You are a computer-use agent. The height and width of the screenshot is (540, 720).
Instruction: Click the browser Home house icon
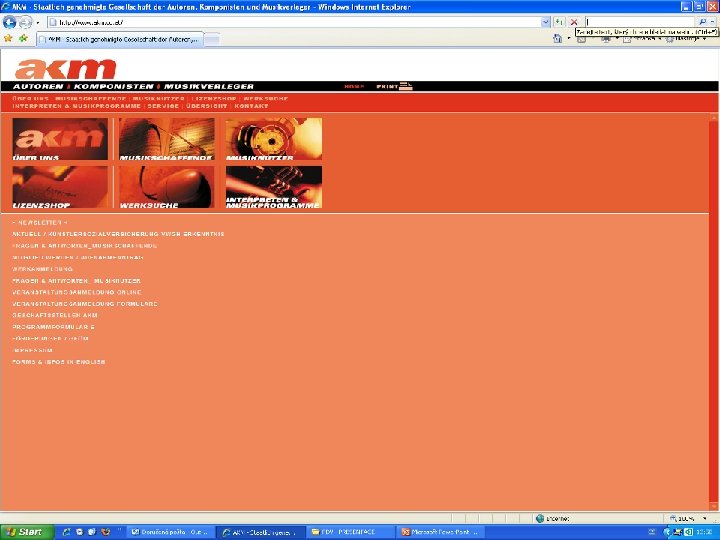pos(557,39)
